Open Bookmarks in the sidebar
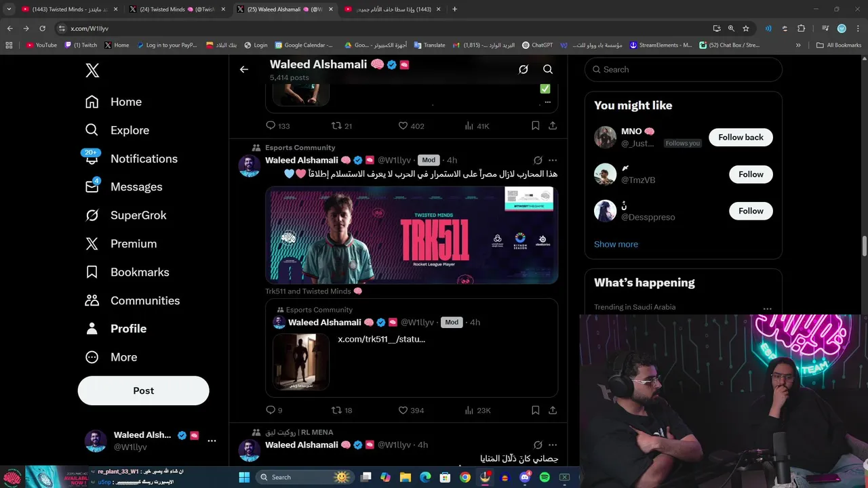This screenshot has height=488, width=868. 127,272
